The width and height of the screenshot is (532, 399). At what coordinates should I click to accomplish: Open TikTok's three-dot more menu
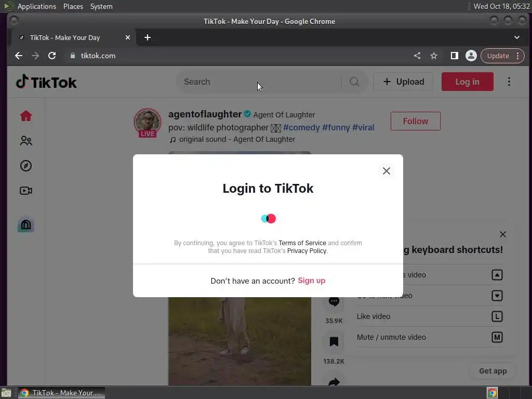pos(509,82)
